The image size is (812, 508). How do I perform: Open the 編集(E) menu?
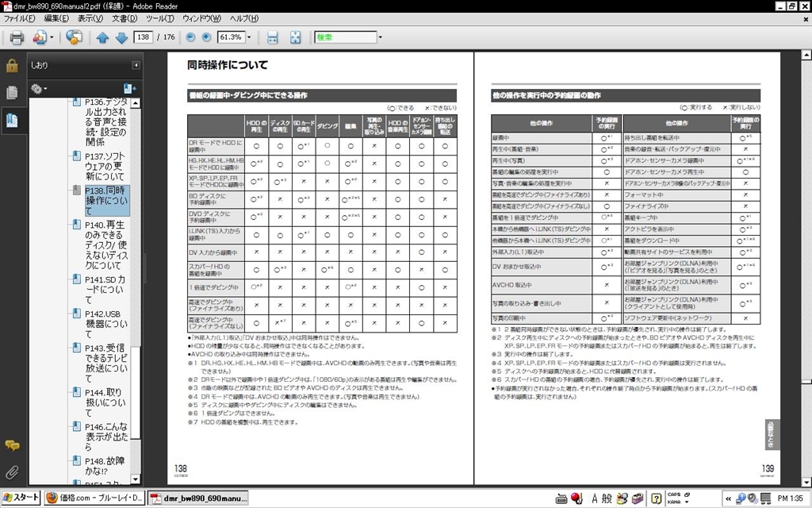tap(56, 18)
